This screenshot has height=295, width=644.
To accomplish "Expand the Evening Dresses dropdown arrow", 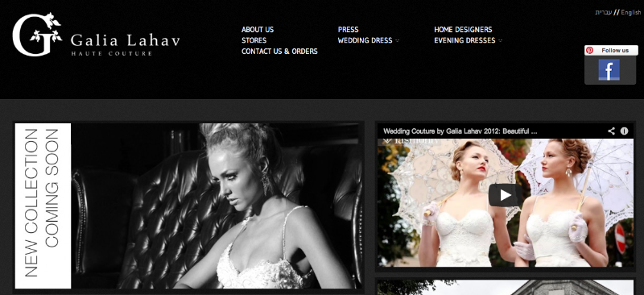I will click(x=500, y=41).
